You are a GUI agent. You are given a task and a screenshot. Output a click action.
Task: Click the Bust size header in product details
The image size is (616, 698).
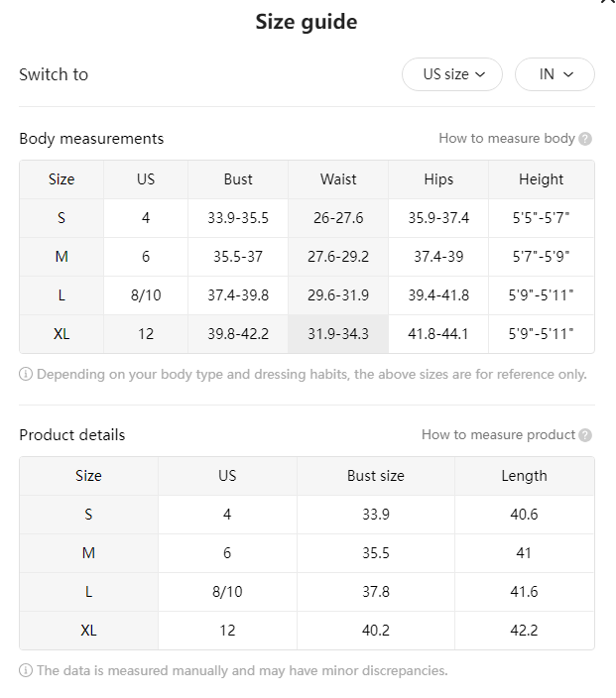pyautogui.click(x=376, y=476)
